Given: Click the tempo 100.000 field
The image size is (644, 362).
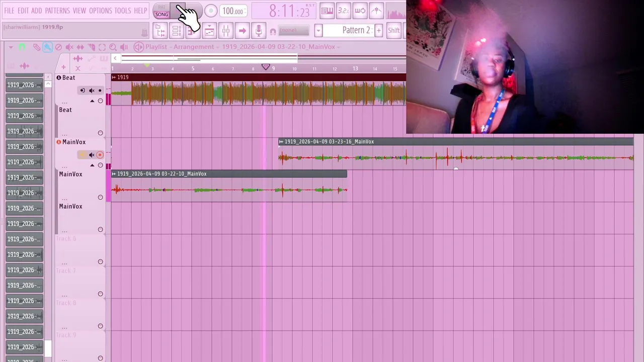Looking at the screenshot, I should [233, 11].
